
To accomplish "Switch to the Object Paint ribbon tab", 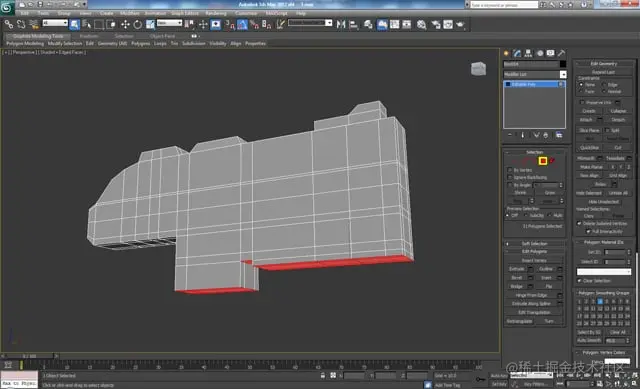I will 162,36.
